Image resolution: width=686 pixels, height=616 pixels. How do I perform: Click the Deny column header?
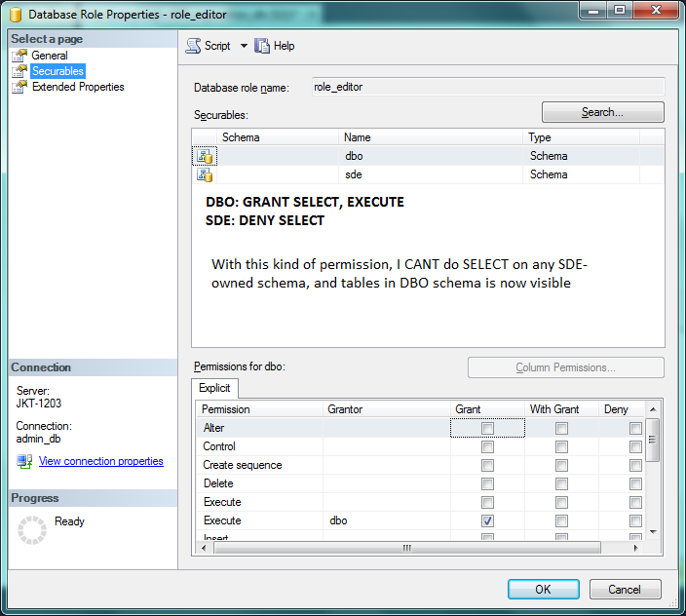(622, 409)
